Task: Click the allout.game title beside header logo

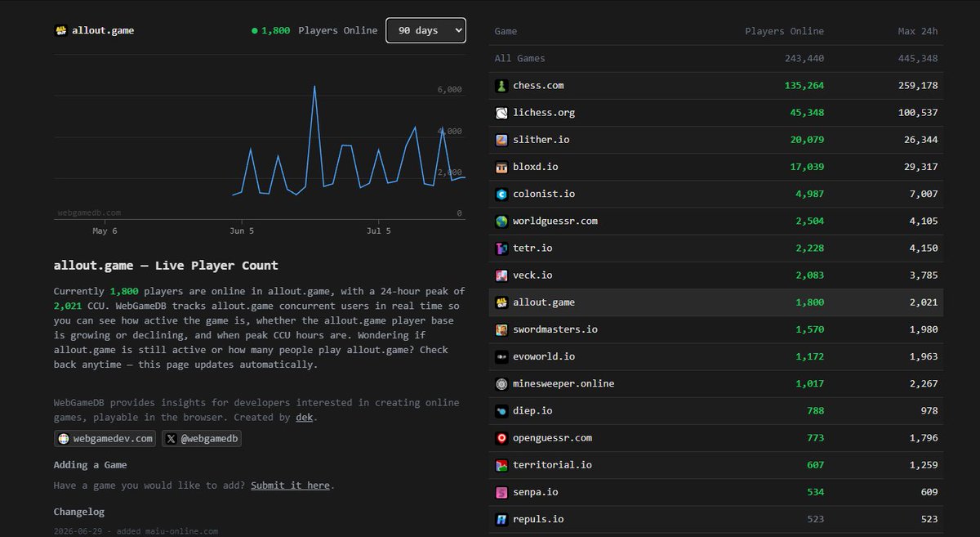Action: tap(103, 30)
